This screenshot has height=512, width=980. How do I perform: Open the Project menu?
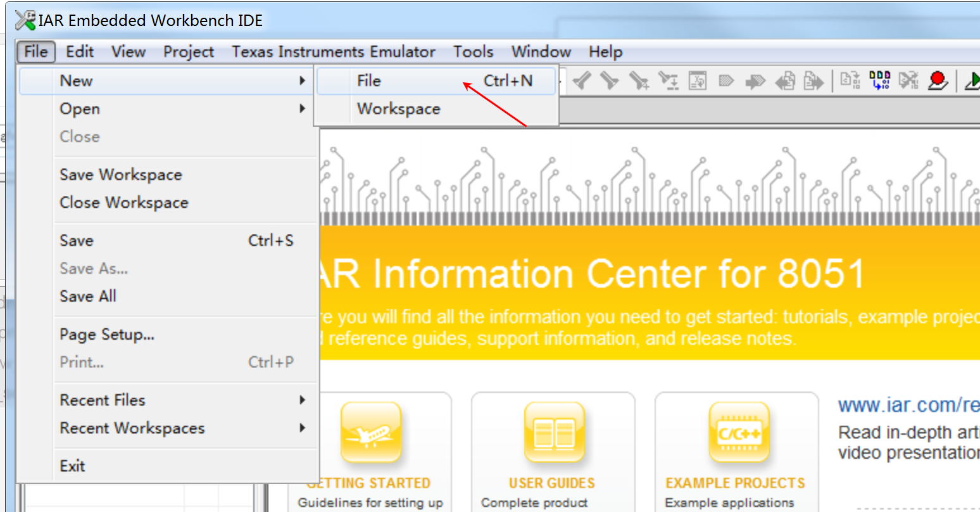point(189,51)
